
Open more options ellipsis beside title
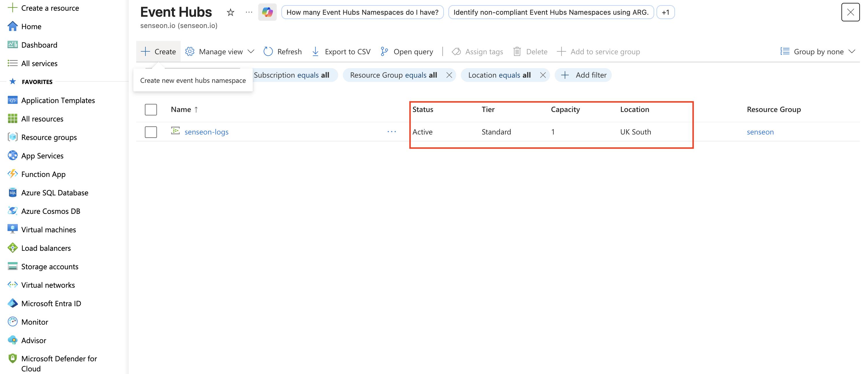[x=249, y=12]
